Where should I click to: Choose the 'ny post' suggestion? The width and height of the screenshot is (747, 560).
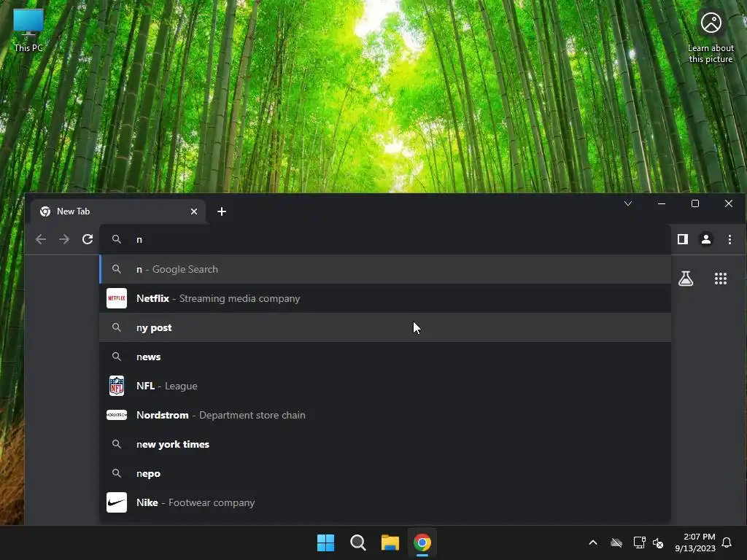click(x=385, y=327)
